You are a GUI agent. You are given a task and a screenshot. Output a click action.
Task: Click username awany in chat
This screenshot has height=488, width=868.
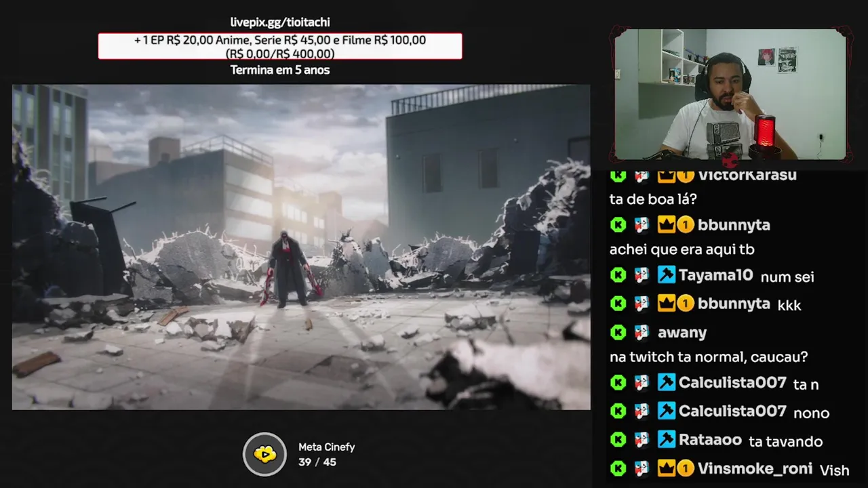pyautogui.click(x=682, y=333)
